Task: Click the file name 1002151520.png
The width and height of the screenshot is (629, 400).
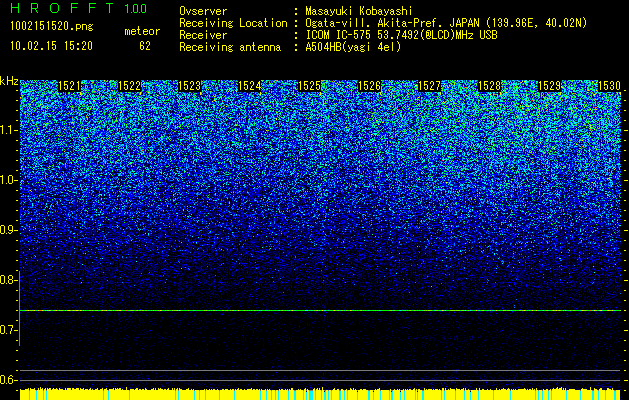Action: [52, 26]
